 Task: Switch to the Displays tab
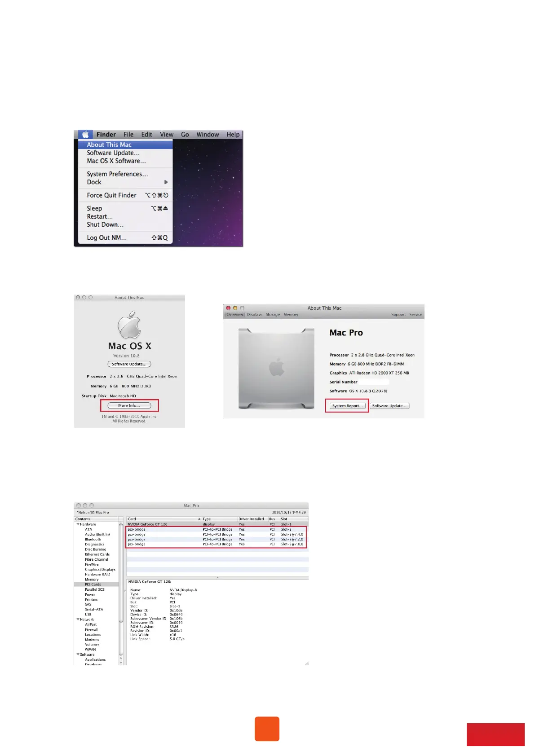click(255, 315)
